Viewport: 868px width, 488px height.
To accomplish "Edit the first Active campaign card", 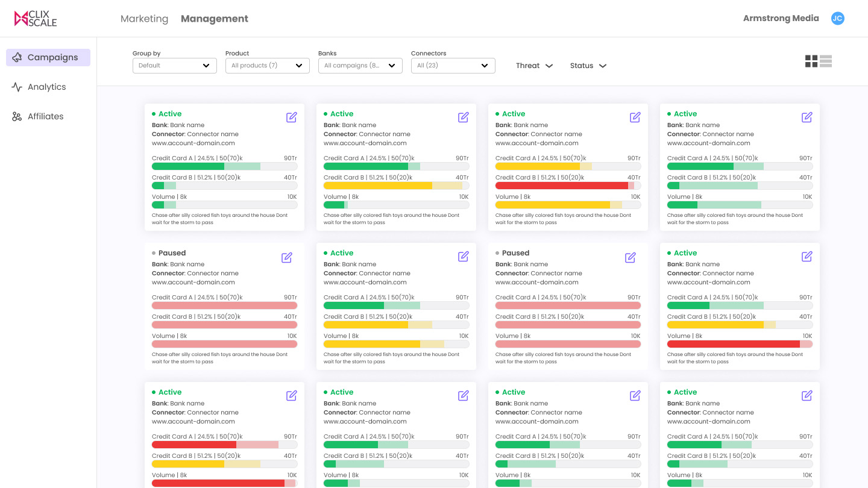I will 292,117.
